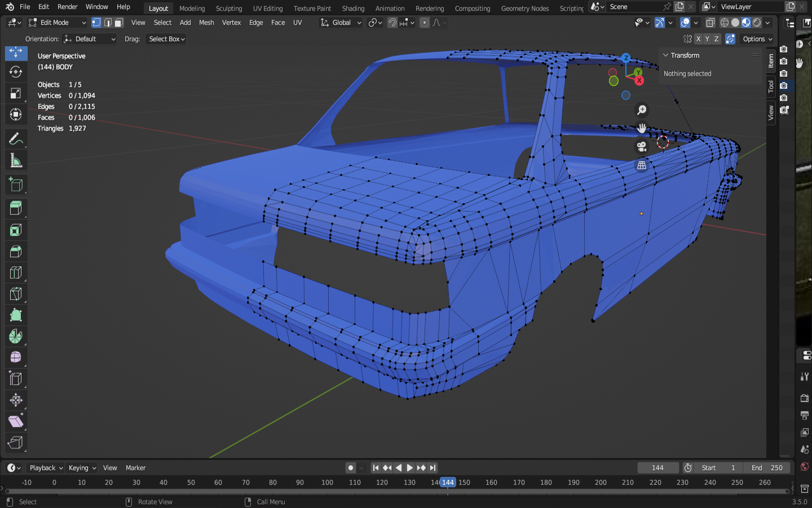Enable face select mode

click(x=119, y=23)
